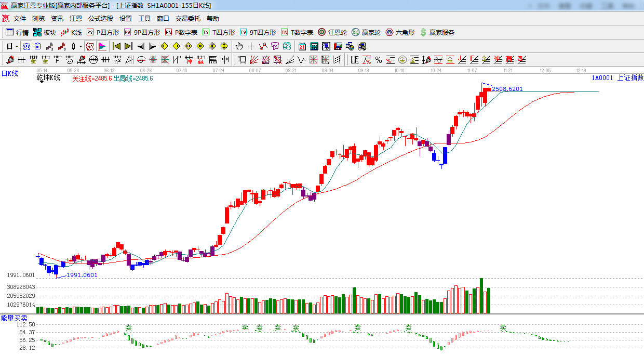Image resolution: width=644 pixels, height=355 pixels.
Task: Toggle the blue pattern view button
Action: click(26, 46)
